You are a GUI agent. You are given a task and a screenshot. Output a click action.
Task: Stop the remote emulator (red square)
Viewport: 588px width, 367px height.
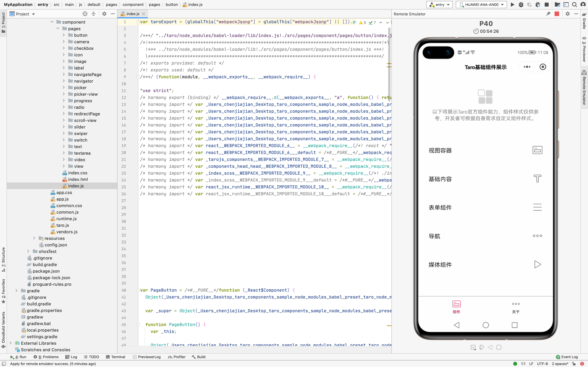pos(557,14)
